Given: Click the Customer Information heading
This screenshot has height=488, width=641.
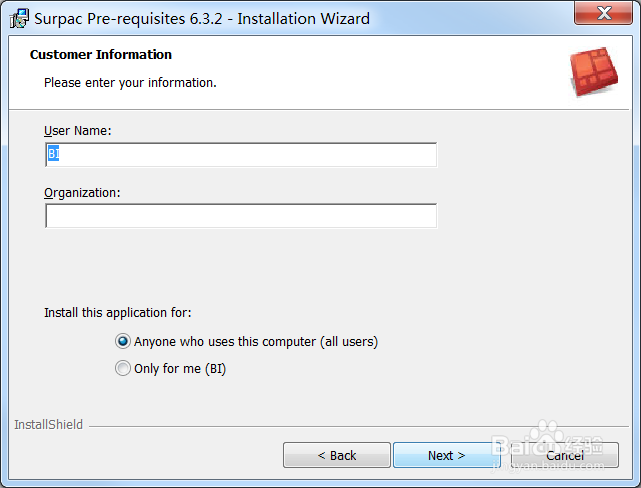Looking at the screenshot, I should point(101,54).
